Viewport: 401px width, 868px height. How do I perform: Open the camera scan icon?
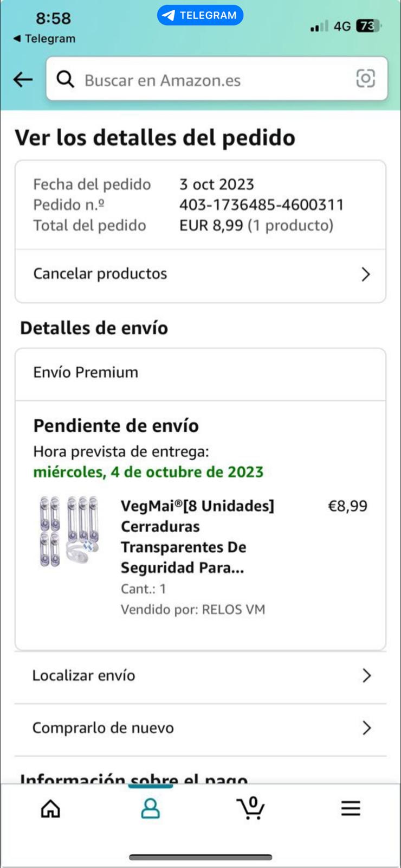[365, 79]
